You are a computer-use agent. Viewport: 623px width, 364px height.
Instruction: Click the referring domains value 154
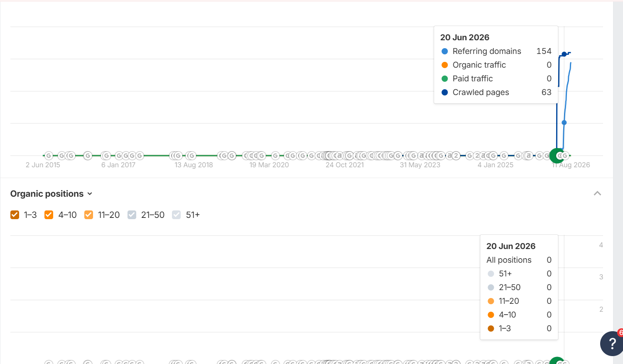[x=544, y=51]
